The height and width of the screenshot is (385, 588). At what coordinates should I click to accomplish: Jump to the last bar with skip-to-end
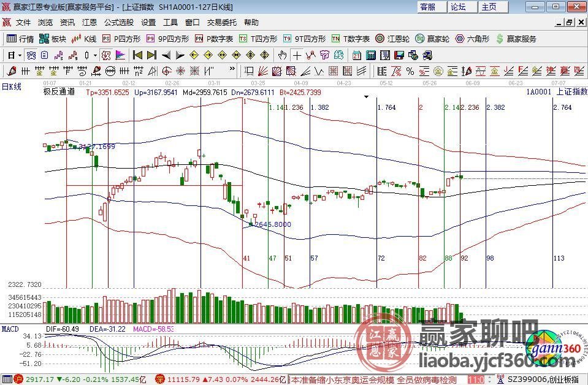click(x=151, y=56)
